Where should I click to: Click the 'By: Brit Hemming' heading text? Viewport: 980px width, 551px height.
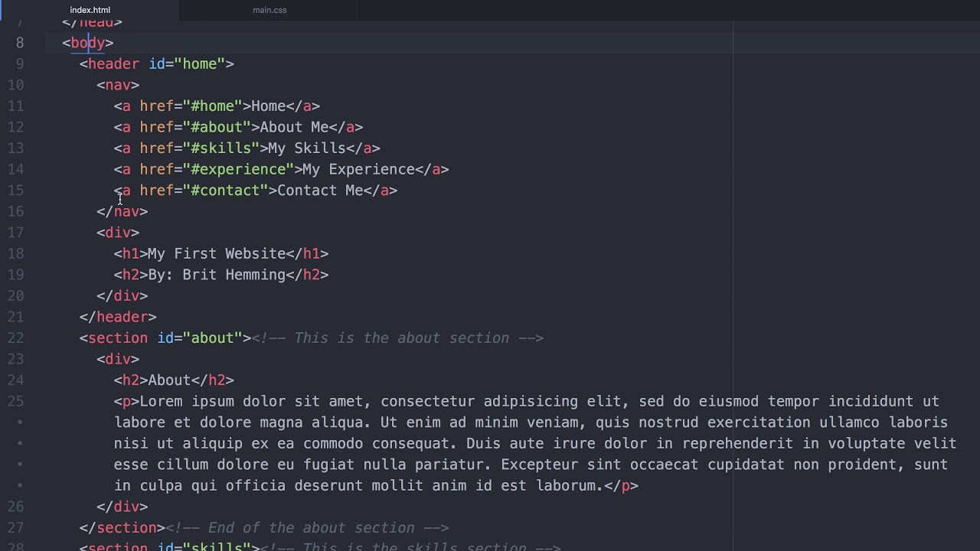click(x=217, y=275)
